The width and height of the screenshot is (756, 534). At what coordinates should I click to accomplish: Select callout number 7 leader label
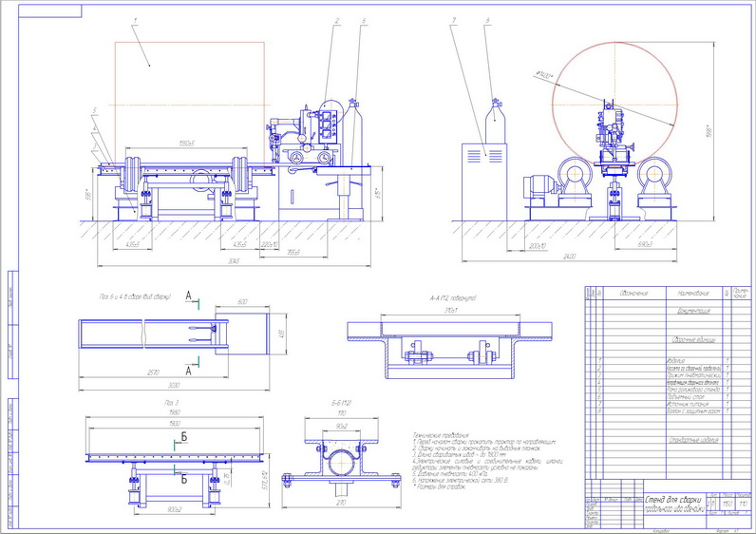pos(454,20)
